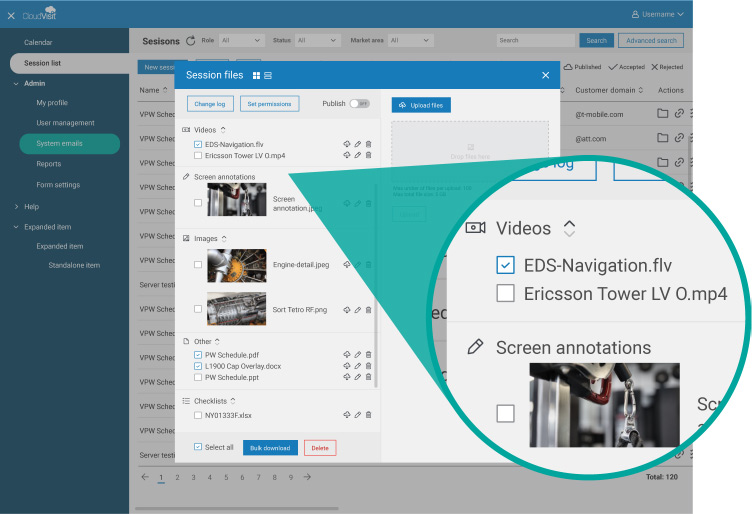Toggle sort arrows next to the Images heading

tap(224, 238)
